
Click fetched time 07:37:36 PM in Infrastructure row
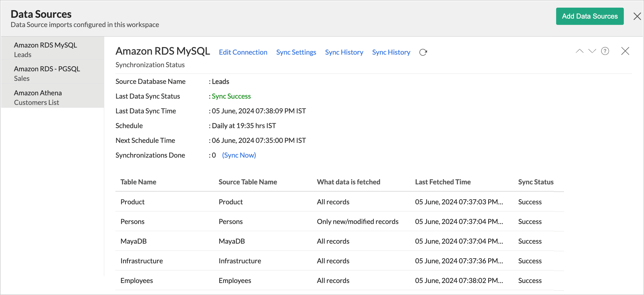(x=459, y=261)
